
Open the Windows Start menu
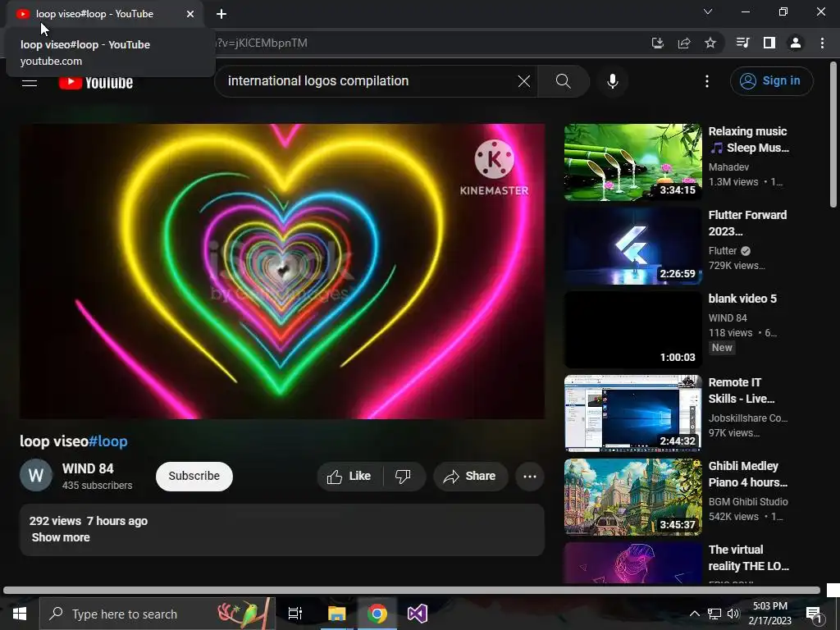coord(20,614)
